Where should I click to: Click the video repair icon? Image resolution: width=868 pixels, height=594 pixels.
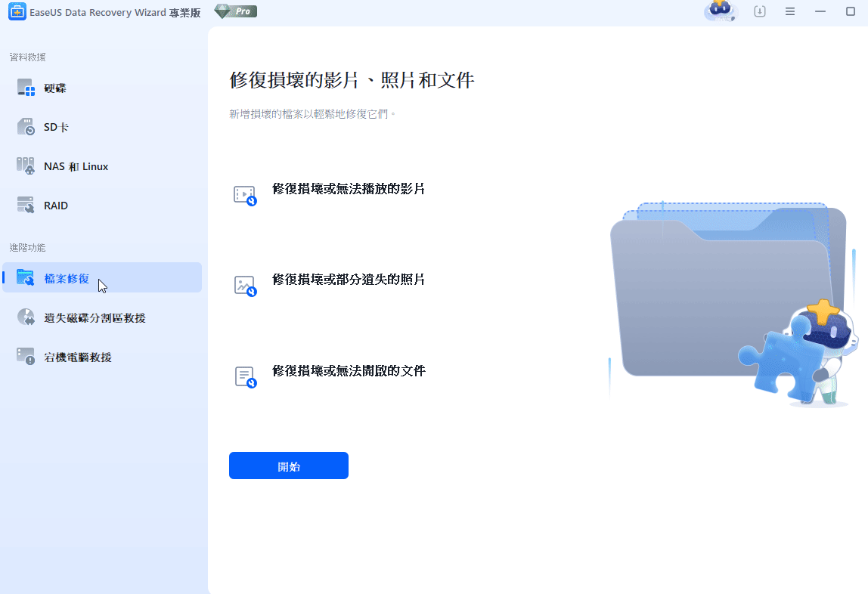tap(245, 196)
